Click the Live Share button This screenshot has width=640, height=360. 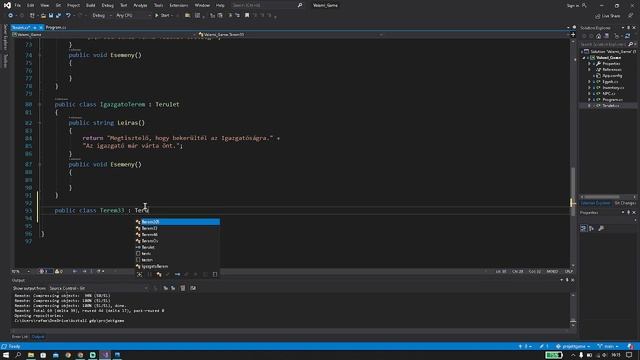[x=607, y=16]
